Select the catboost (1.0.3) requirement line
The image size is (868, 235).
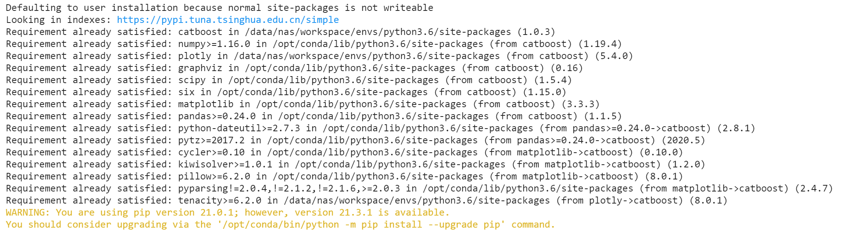[281, 32]
